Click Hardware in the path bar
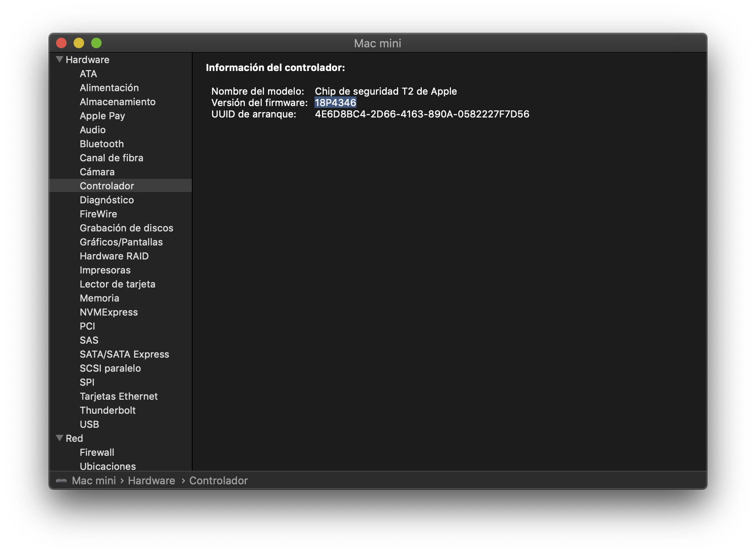This screenshot has height=554, width=756. pyautogui.click(x=152, y=481)
